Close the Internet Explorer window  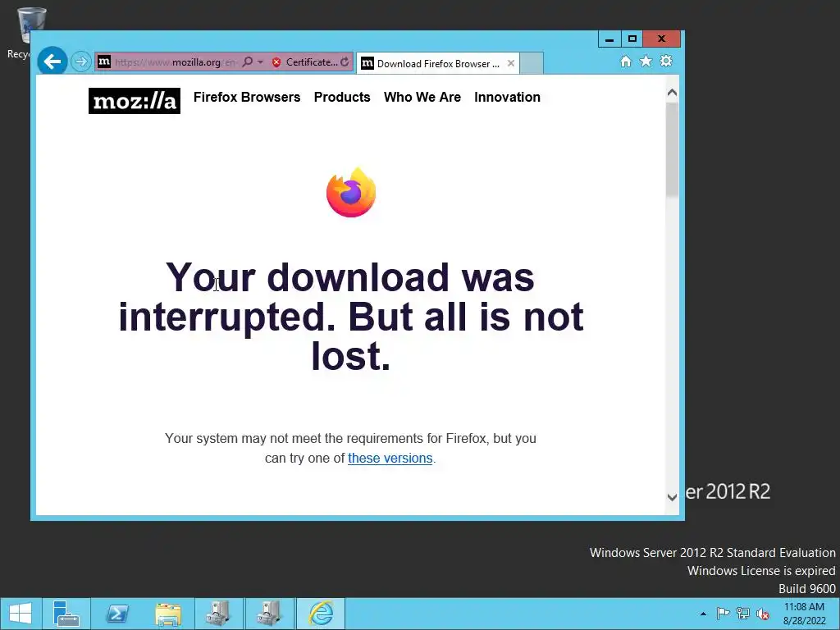661,39
